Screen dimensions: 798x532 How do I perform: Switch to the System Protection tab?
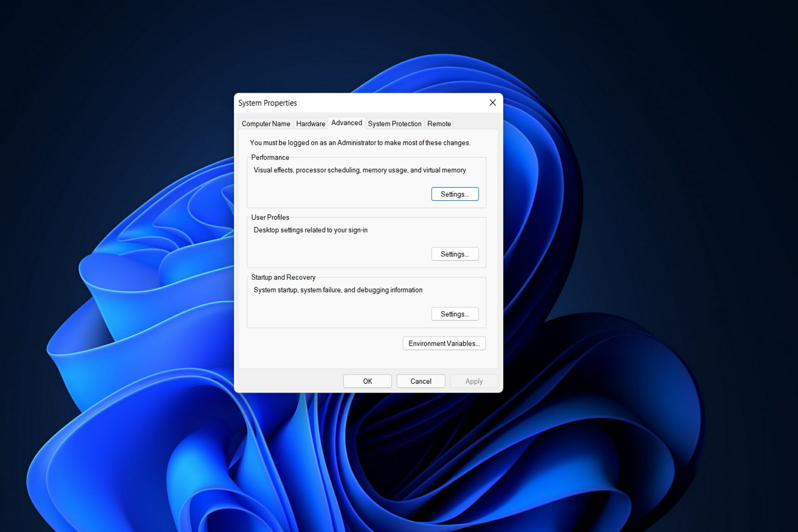tap(394, 123)
